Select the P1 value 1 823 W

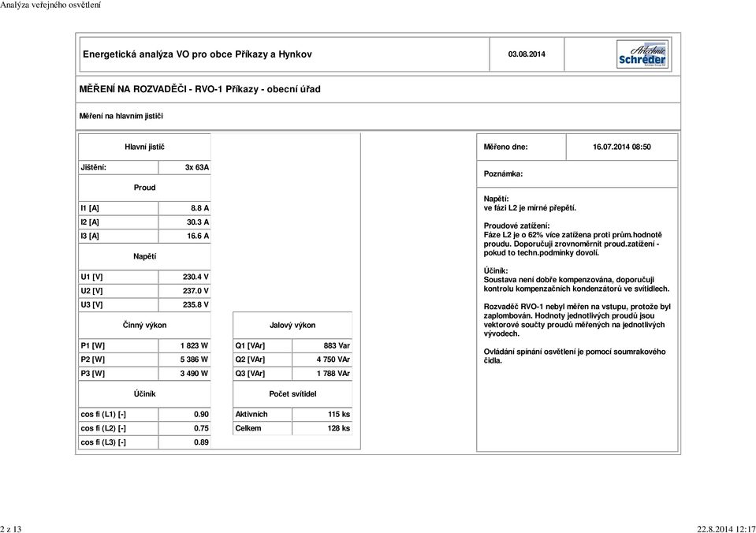point(194,346)
